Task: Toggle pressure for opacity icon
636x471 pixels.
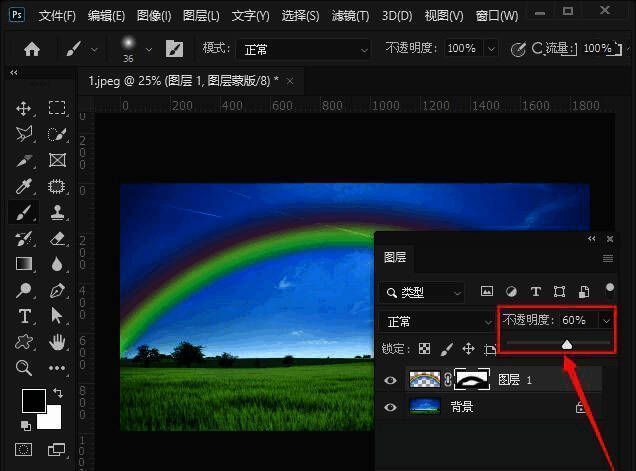Action: [x=518, y=49]
